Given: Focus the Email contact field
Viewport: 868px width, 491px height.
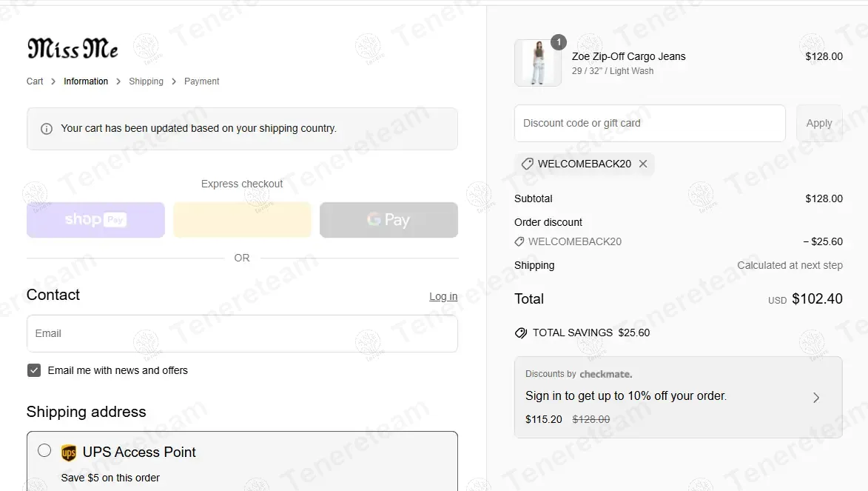Looking at the screenshot, I should (x=242, y=333).
